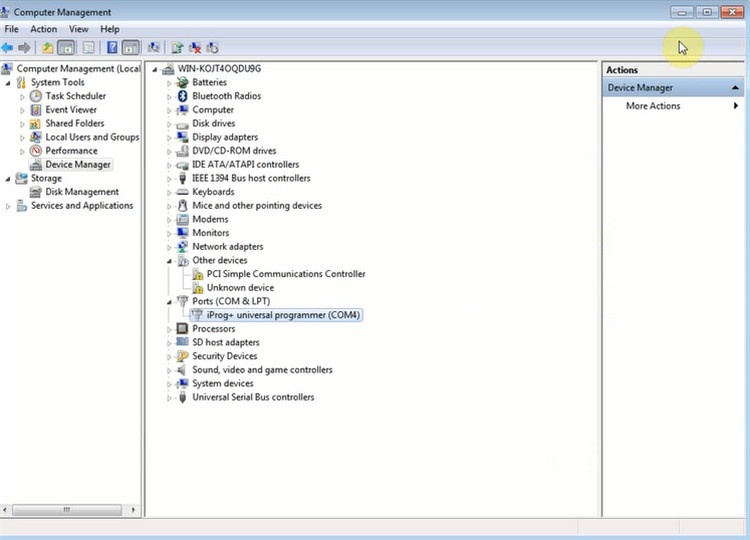Expand Services and Applications in tree
Screen dimensions: 750x540
[x=9, y=206]
